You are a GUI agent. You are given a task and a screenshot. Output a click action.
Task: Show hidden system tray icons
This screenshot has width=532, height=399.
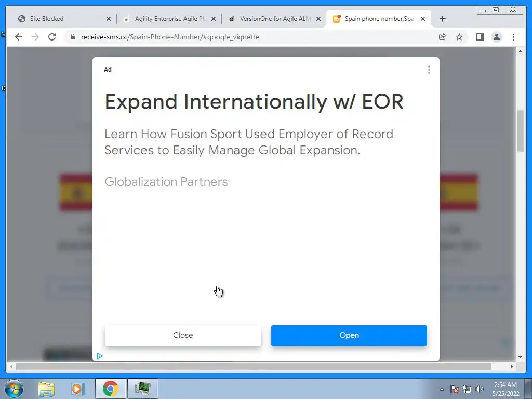442,389
